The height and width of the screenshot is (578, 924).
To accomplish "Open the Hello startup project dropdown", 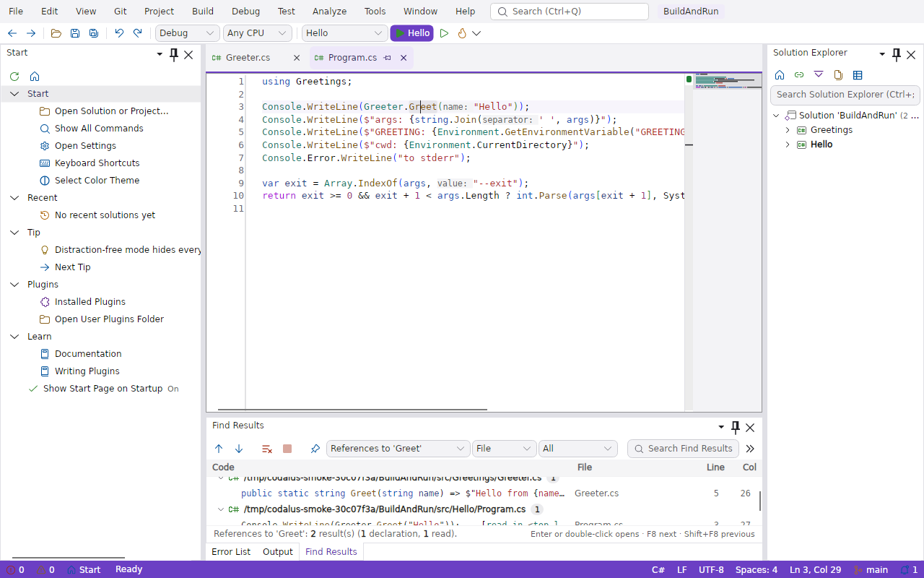I will pyautogui.click(x=345, y=33).
